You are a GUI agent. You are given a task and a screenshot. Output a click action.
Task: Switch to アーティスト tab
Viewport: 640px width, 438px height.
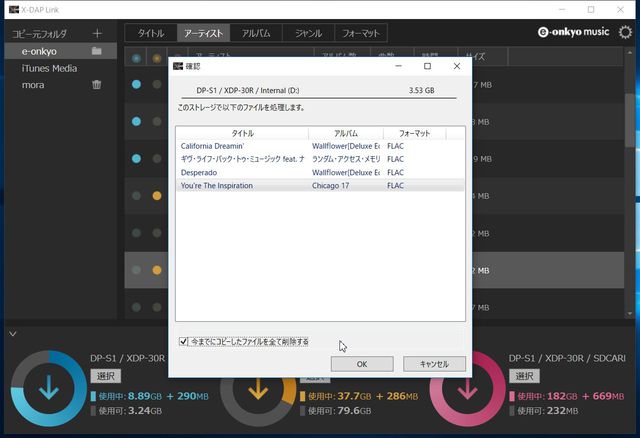click(203, 33)
